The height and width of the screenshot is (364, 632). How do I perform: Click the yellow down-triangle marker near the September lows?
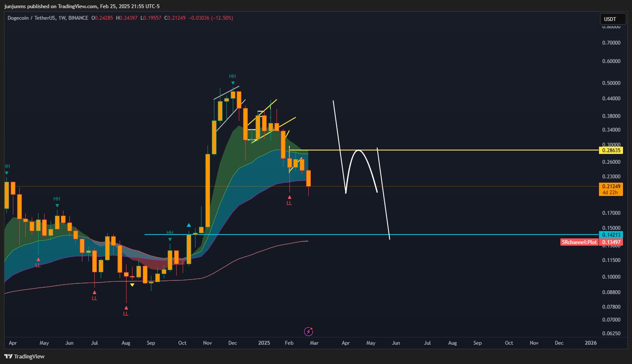132,284
